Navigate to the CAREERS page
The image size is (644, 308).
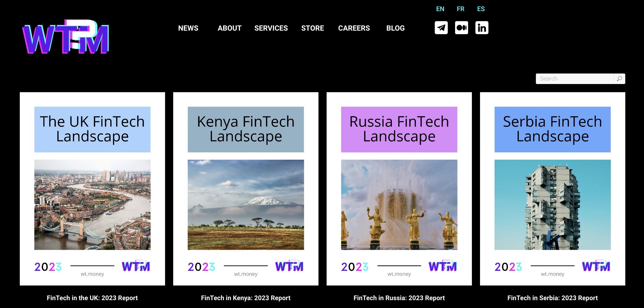(354, 28)
